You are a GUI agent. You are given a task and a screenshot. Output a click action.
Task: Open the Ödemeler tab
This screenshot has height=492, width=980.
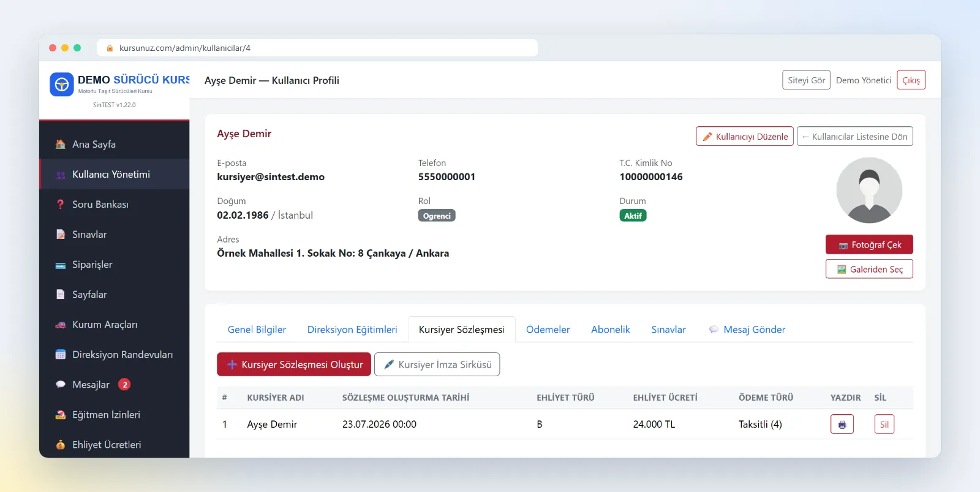(548, 330)
